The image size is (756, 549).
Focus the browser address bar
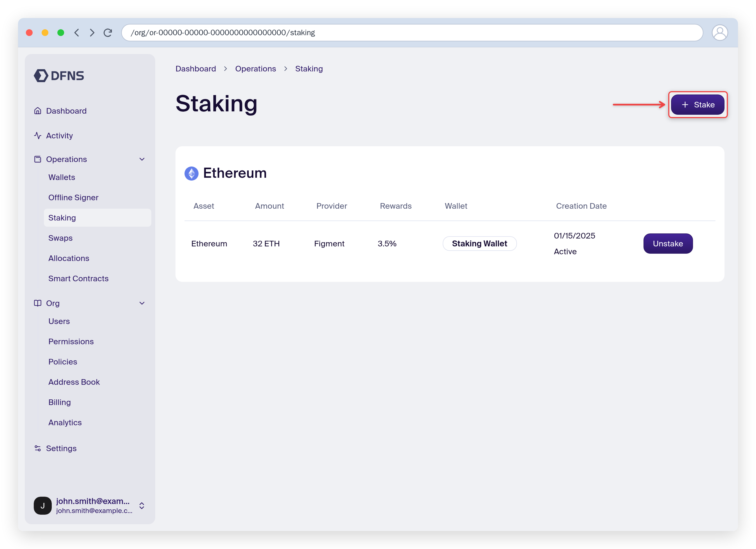tap(412, 32)
